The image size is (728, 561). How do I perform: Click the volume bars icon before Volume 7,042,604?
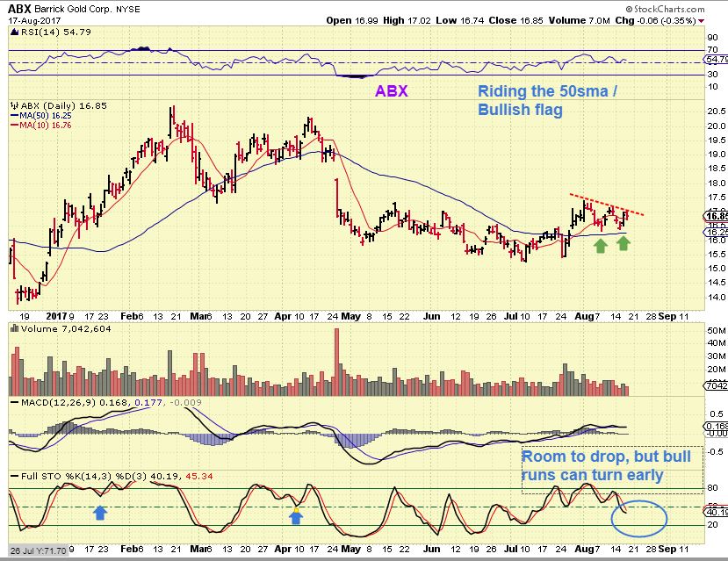coord(14,328)
